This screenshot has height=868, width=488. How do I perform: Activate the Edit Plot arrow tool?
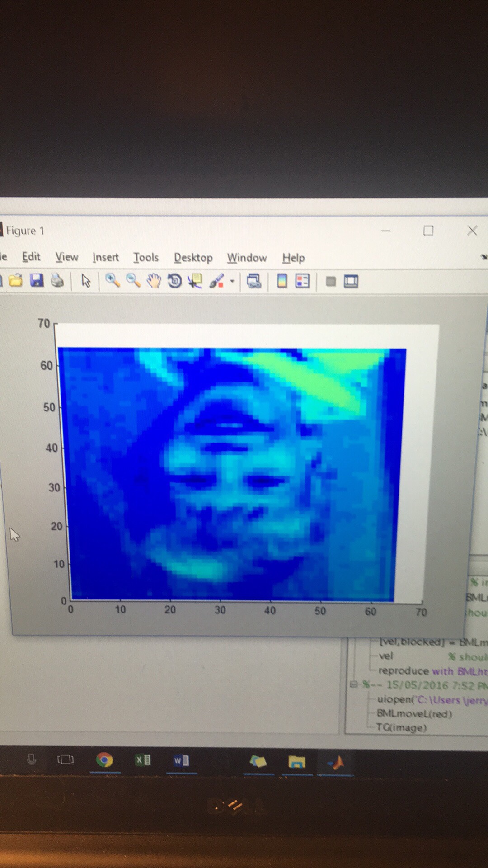coord(86,281)
